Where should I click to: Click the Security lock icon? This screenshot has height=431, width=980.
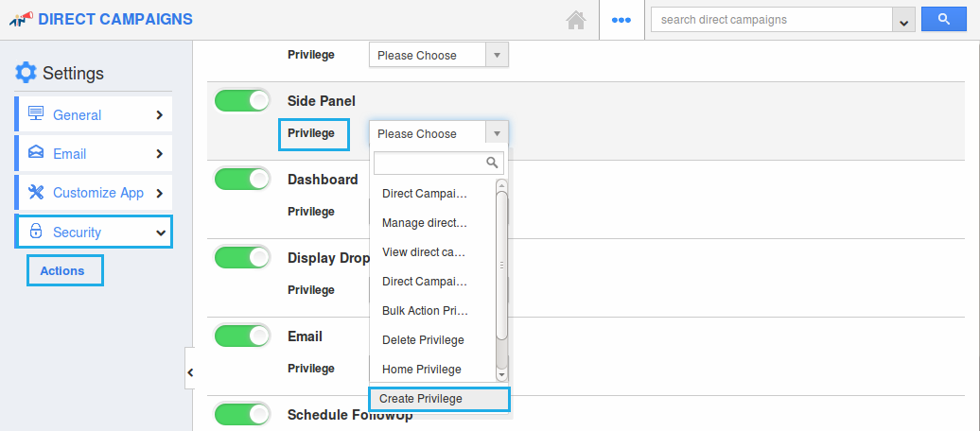(36, 232)
